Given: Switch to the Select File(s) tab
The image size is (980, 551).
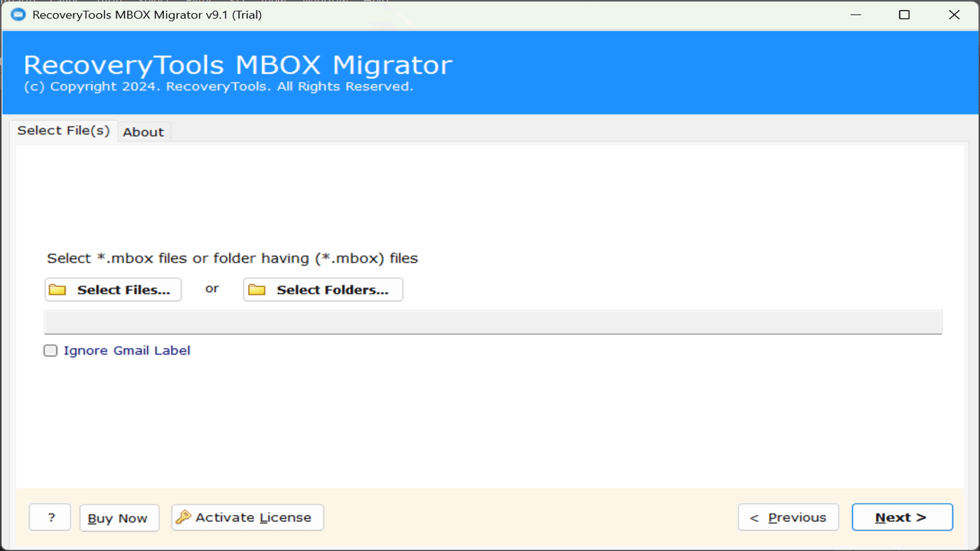Looking at the screenshot, I should [x=64, y=130].
